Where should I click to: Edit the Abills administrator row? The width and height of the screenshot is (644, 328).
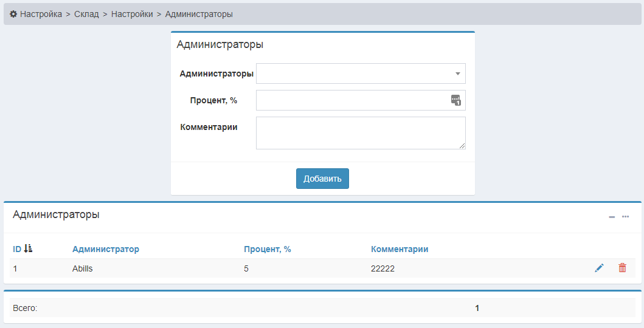click(599, 268)
